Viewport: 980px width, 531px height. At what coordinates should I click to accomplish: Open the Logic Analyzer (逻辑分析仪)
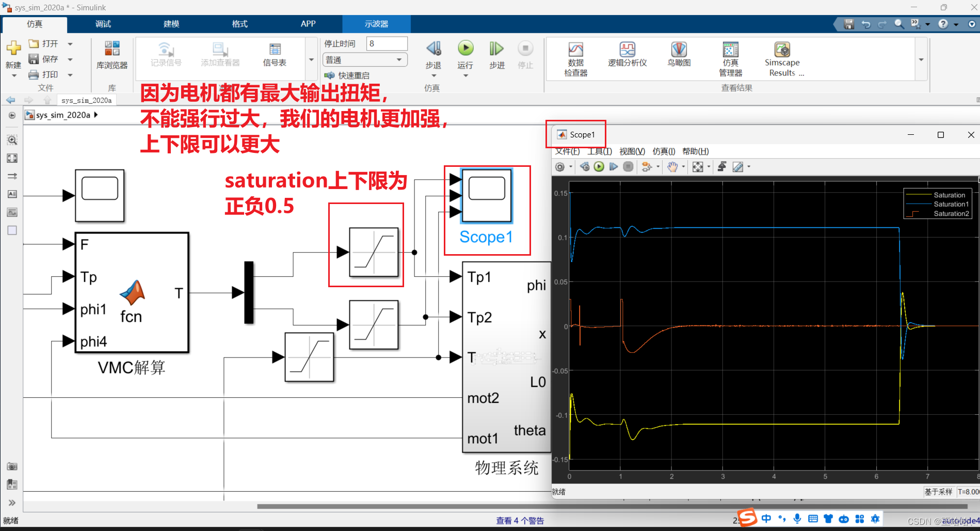pos(628,55)
